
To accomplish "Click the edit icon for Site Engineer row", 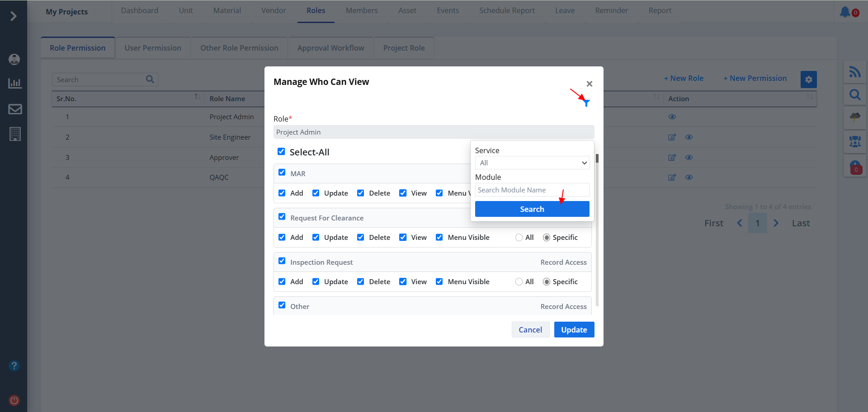I will tap(672, 137).
